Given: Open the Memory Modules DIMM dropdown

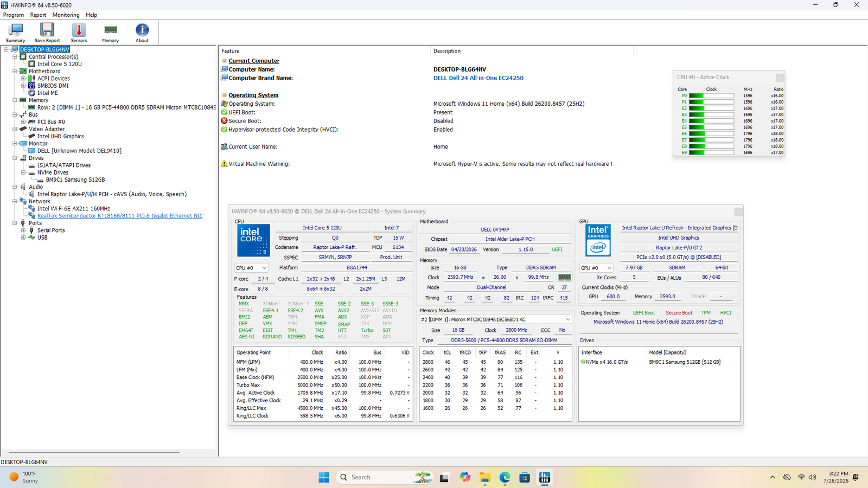Looking at the screenshot, I should tap(495, 319).
